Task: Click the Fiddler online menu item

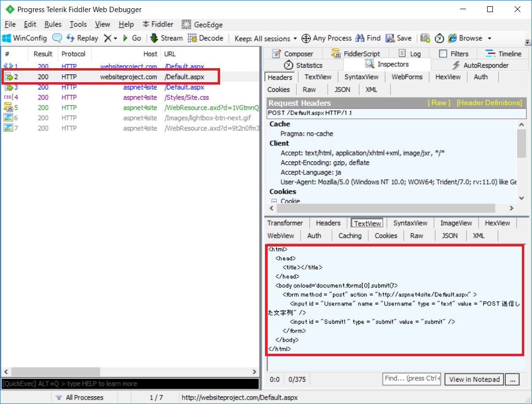Action: click(x=158, y=25)
